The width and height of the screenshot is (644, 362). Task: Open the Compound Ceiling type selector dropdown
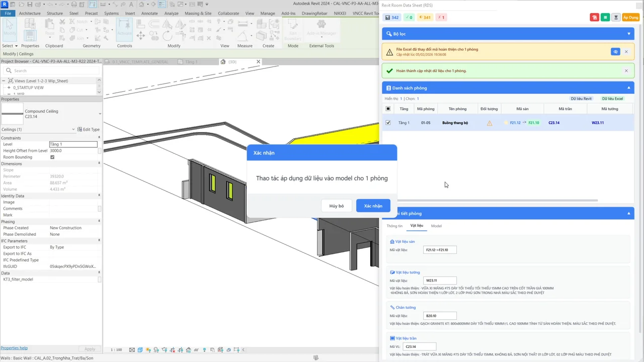pos(100,114)
